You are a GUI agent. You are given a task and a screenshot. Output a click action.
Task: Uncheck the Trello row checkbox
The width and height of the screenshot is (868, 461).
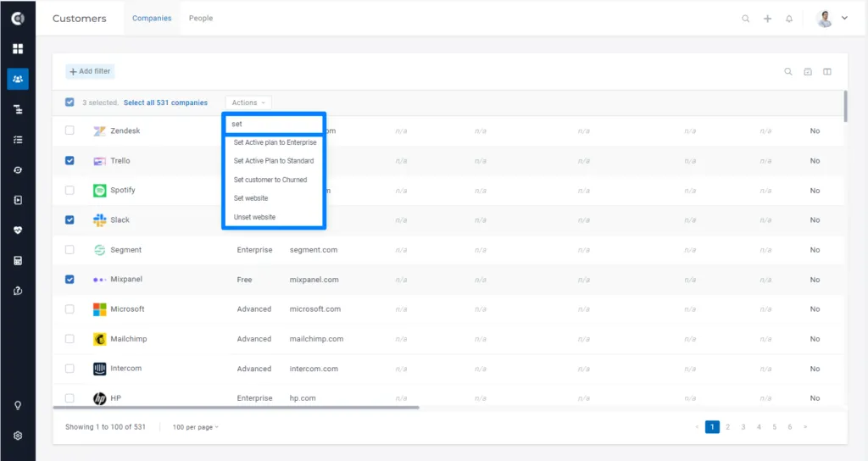pyautogui.click(x=70, y=160)
